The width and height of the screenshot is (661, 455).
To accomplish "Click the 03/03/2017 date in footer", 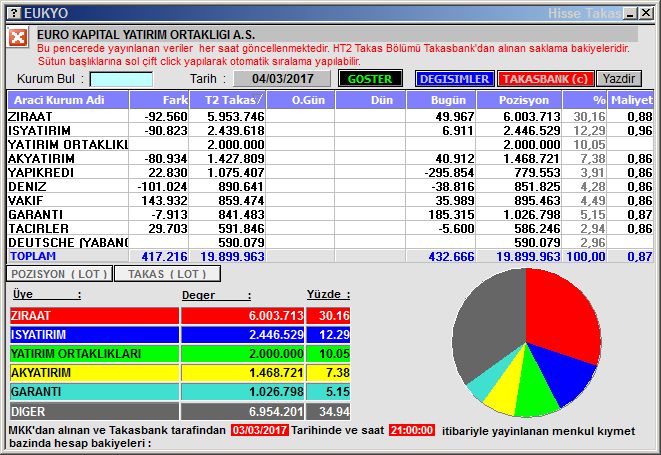I will (260, 431).
